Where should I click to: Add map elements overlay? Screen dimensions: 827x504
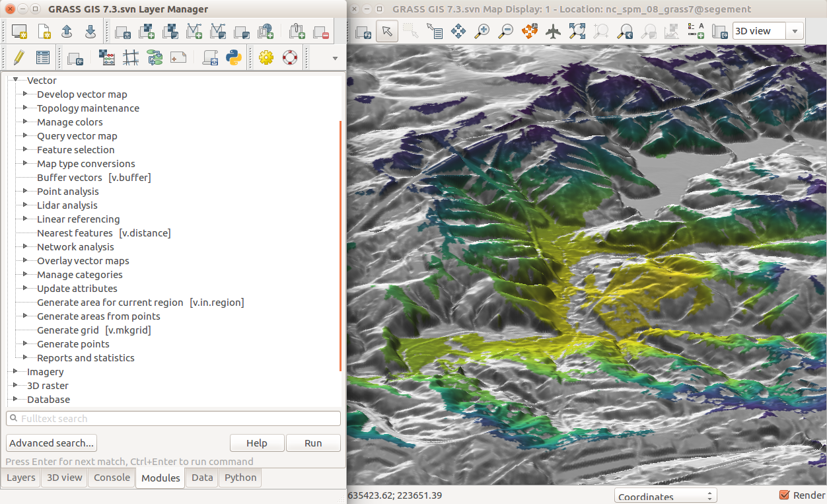pyautogui.click(x=696, y=31)
